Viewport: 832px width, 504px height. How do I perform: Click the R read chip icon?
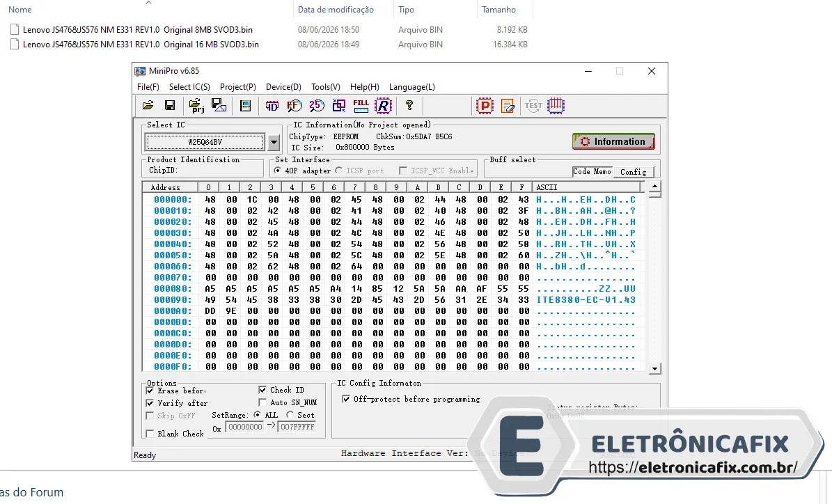tap(382, 106)
